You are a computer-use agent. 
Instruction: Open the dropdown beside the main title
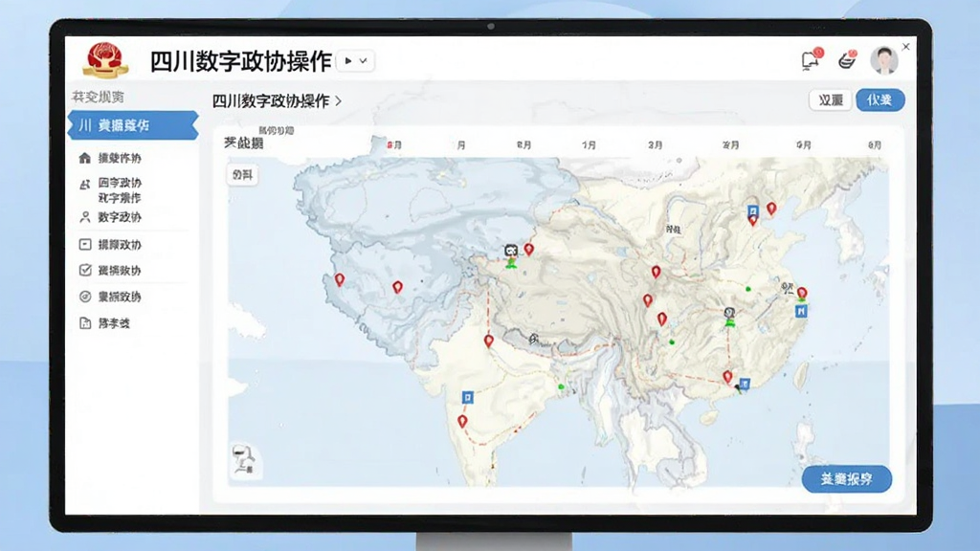356,60
